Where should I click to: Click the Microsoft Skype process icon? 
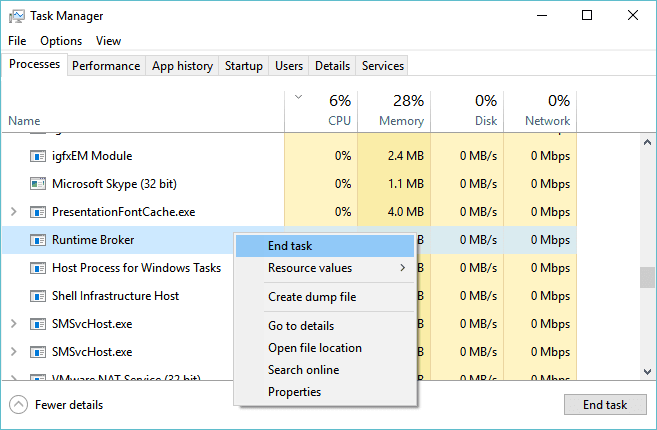(38, 184)
